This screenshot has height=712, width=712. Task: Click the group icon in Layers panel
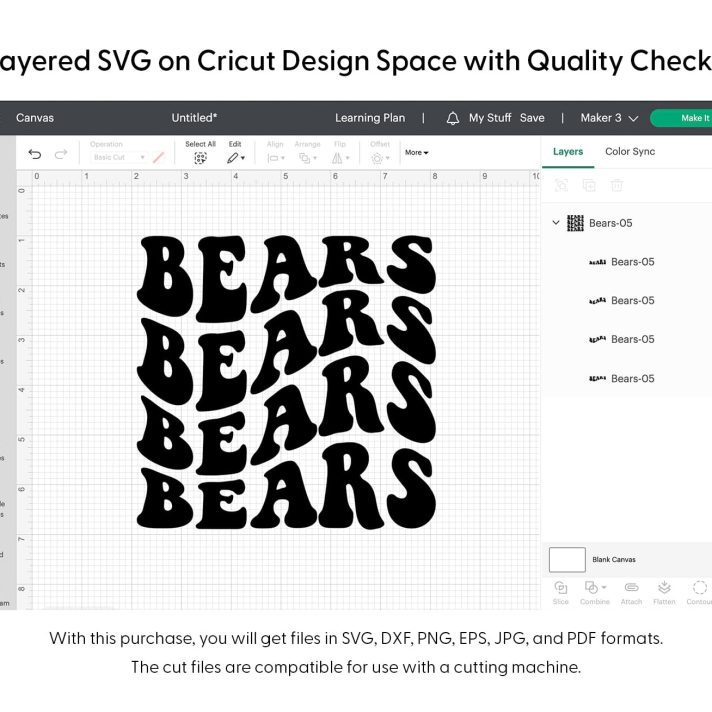pos(561,185)
